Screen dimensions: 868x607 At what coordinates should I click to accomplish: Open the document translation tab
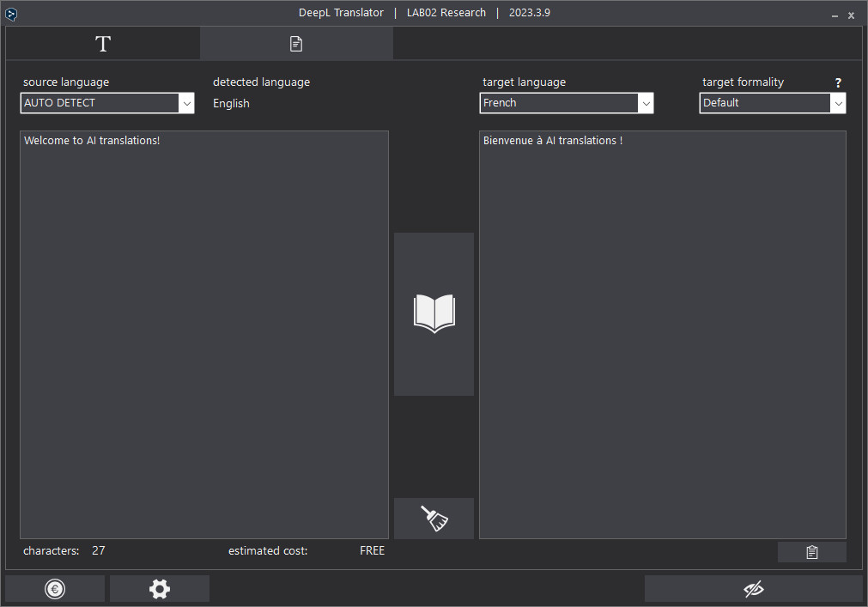click(x=296, y=44)
